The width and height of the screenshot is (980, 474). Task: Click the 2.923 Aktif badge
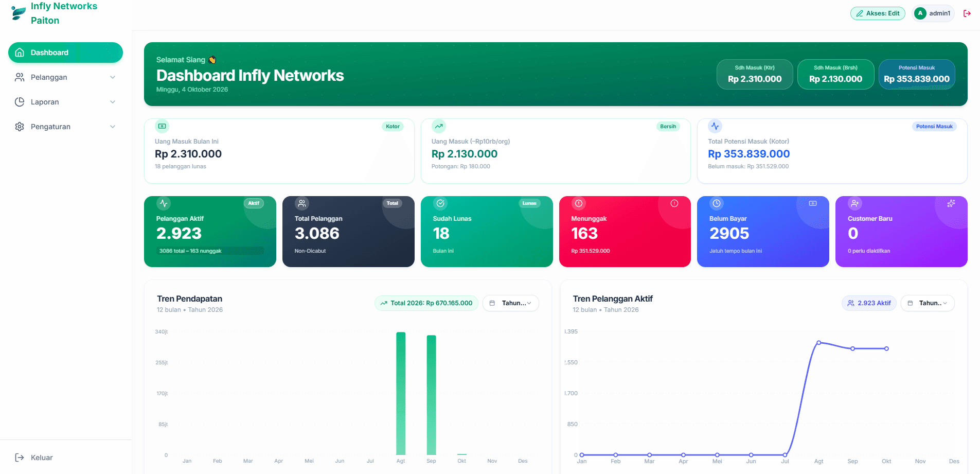(869, 303)
